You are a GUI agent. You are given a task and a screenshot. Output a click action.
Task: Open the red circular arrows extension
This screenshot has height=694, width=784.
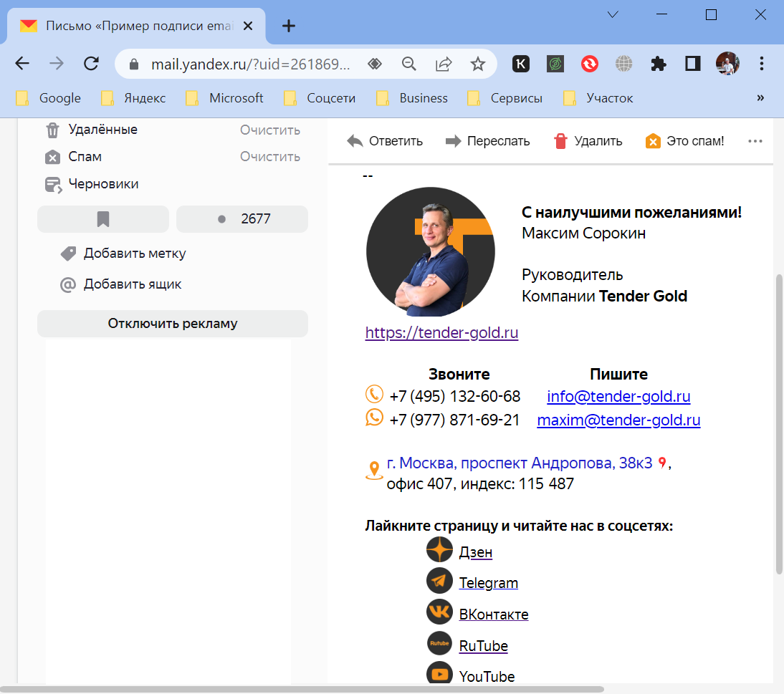tap(590, 64)
